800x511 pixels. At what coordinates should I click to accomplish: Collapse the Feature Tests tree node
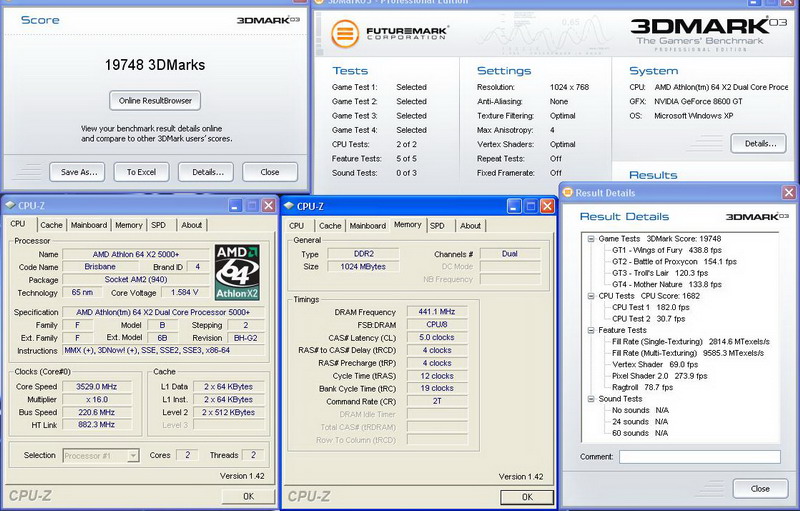(591, 330)
